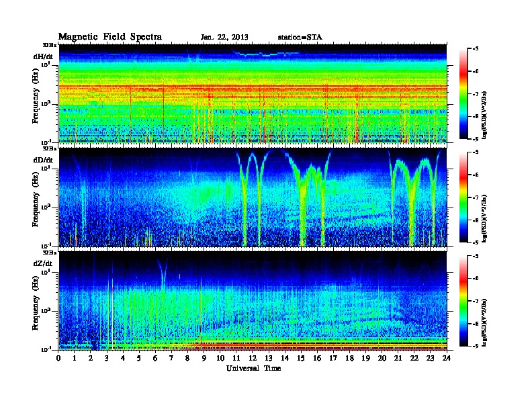532x411 pixels.
Task: Click hour 2 on the time axis
Action: (91, 358)
